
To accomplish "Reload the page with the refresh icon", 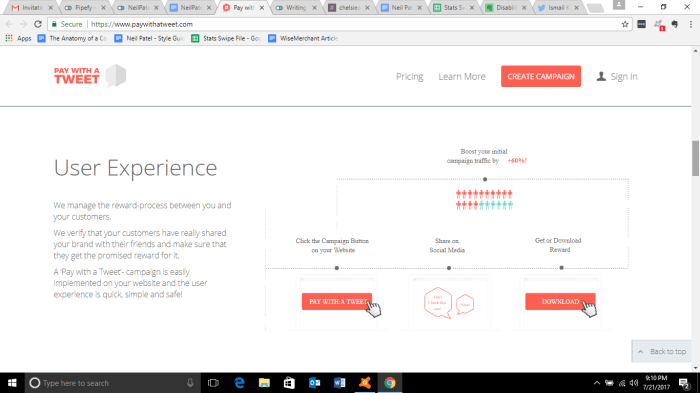I will click(38, 24).
